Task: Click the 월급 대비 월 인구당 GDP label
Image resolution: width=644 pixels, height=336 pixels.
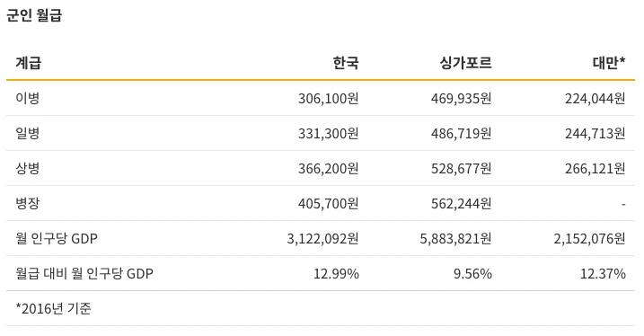Action: coord(84,273)
